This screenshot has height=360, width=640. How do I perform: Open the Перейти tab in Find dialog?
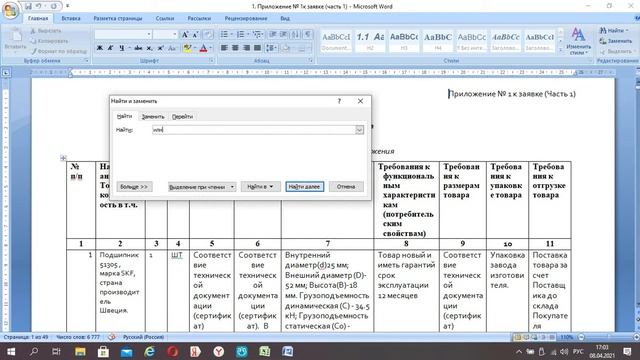pyautogui.click(x=182, y=117)
